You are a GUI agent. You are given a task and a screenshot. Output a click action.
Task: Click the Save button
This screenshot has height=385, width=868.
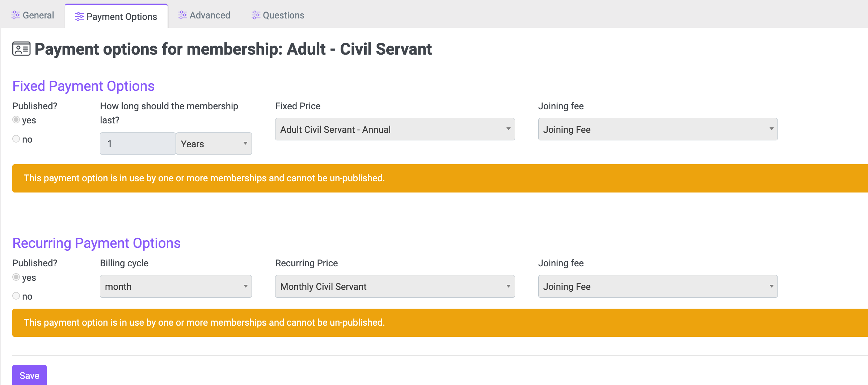(x=29, y=375)
